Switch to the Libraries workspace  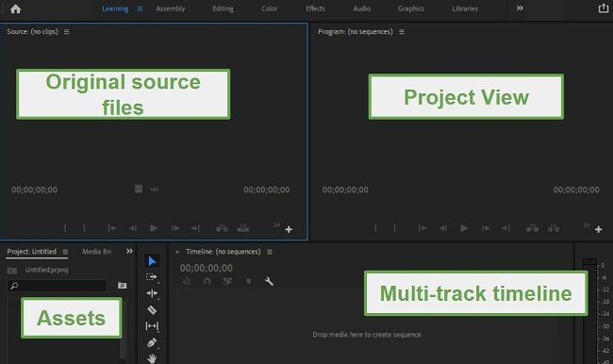465,8
